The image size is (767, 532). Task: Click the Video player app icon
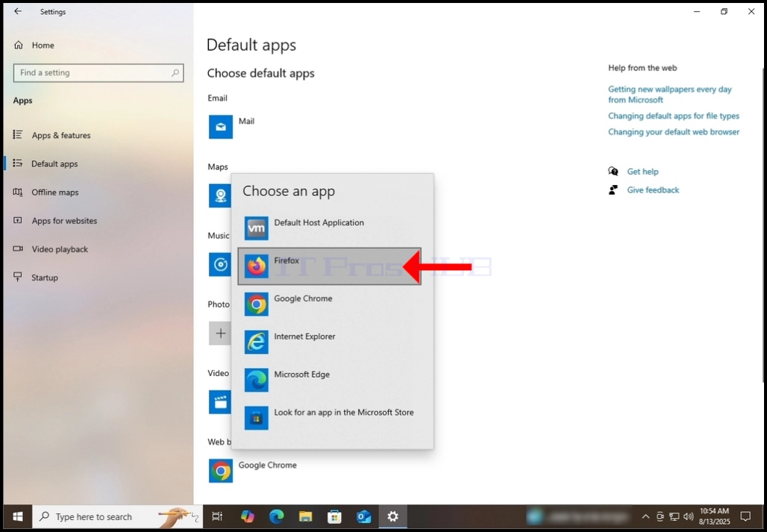pyautogui.click(x=219, y=402)
